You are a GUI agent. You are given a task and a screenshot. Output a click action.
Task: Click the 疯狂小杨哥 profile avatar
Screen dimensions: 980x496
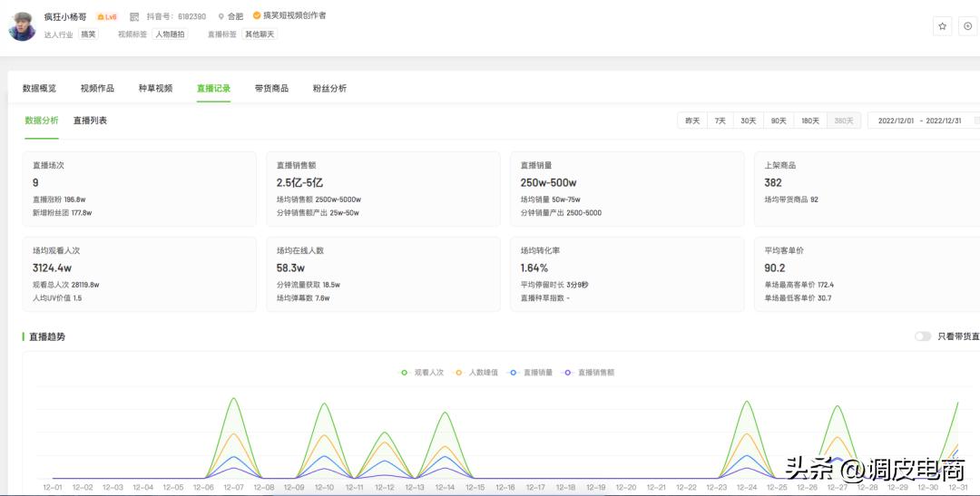(x=22, y=26)
